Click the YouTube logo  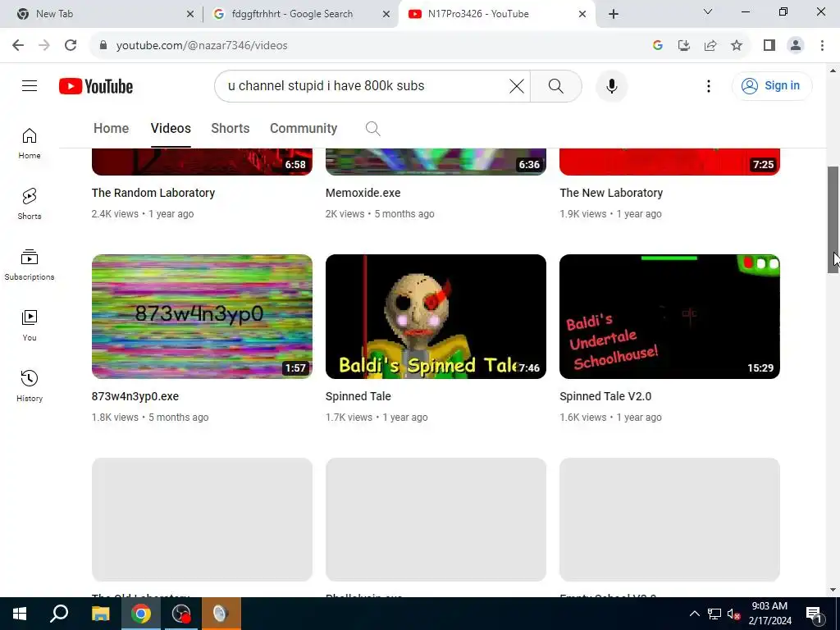click(96, 86)
